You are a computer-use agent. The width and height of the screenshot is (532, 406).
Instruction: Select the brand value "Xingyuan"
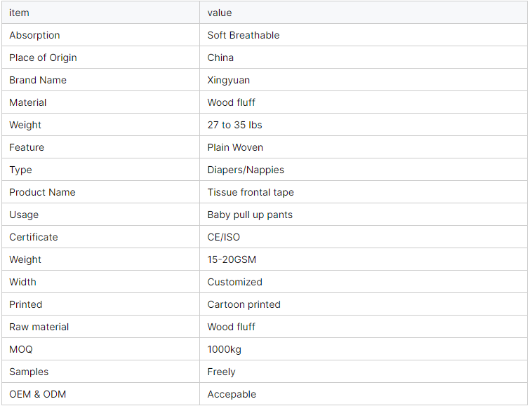[x=228, y=80]
